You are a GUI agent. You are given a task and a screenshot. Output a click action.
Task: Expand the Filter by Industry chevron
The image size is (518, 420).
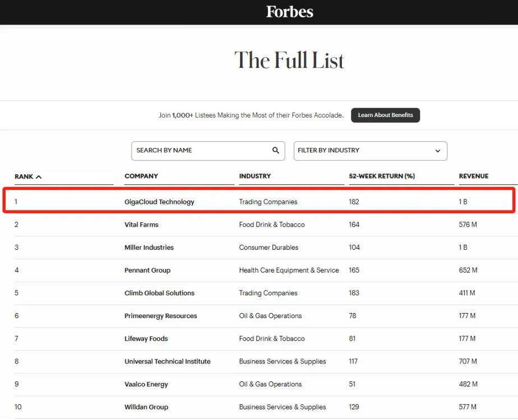(x=438, y=151)
